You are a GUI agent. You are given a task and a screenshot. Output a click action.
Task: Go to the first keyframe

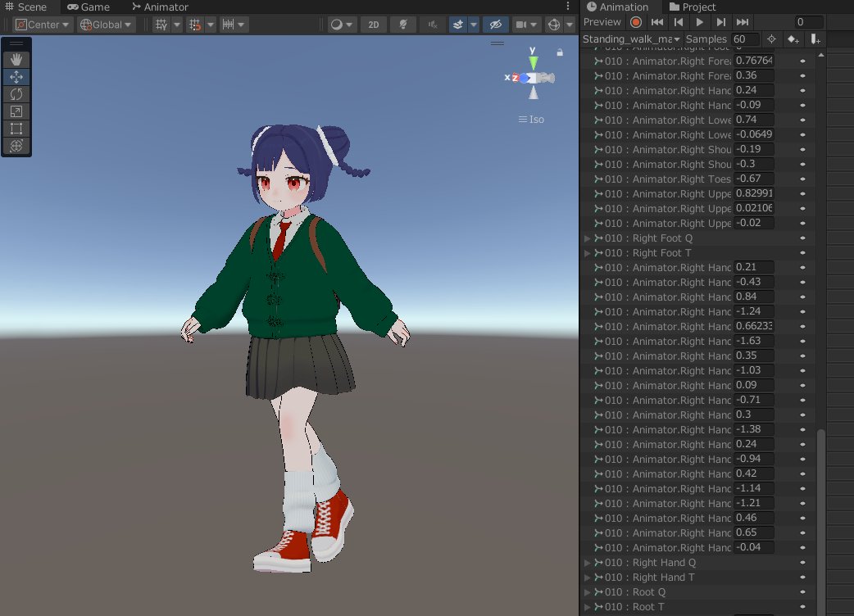[657, 22]
